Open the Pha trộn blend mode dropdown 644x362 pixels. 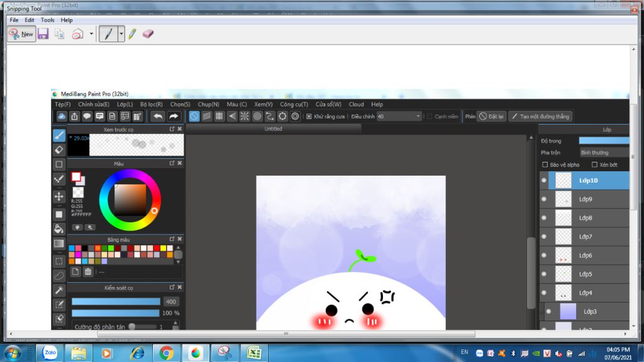(604, 152)
